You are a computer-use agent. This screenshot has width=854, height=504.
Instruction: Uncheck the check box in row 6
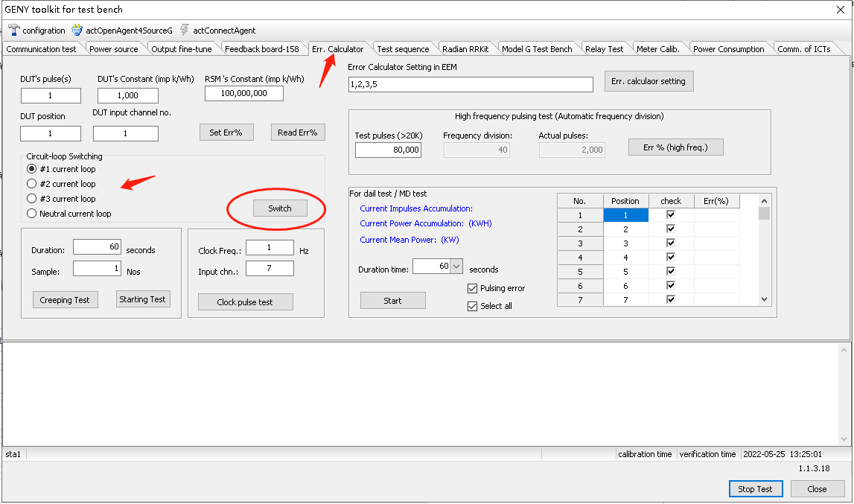pos(671,286)
